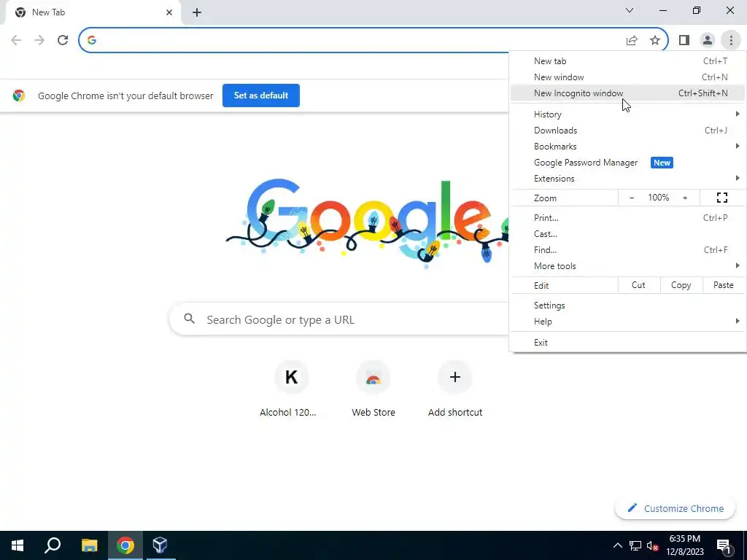Open VirtualBox from the taskbar
747x560 pixels.
160,545
